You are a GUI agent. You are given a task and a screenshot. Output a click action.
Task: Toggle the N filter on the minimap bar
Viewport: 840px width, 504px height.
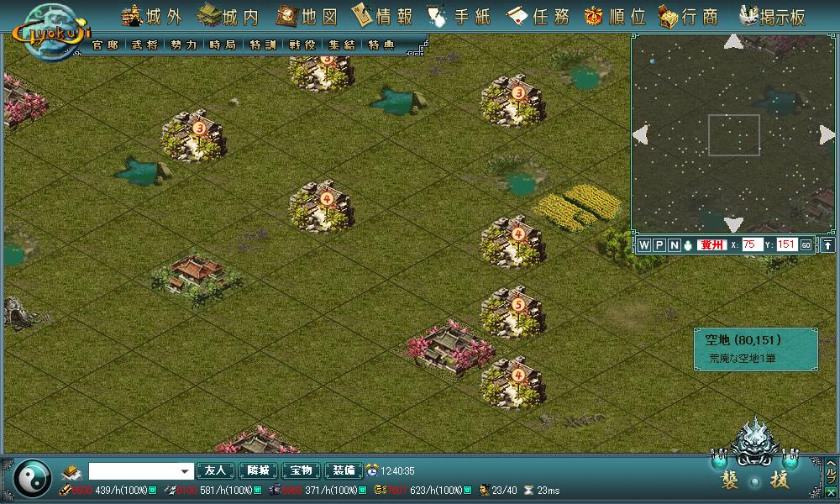675,245
